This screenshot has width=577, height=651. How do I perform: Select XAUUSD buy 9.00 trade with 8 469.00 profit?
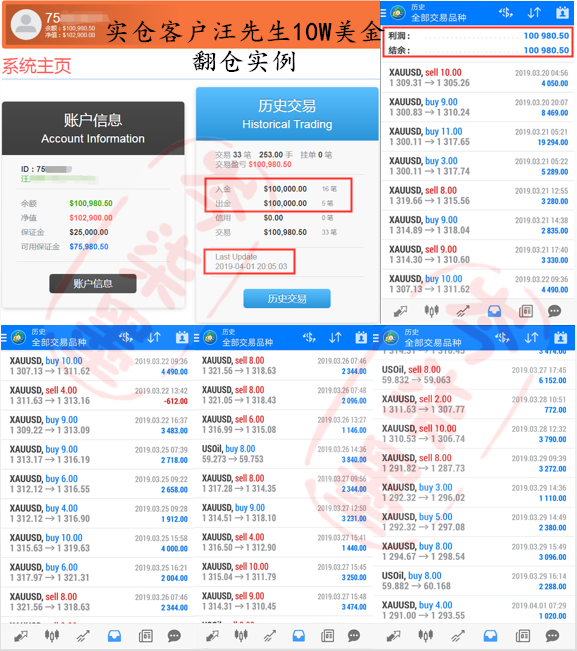(x=478, y=107)
